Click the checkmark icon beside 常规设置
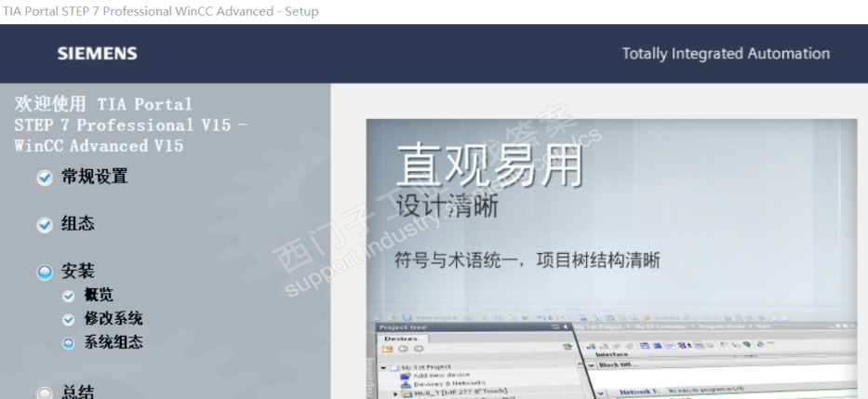 (x=45, y=177)
